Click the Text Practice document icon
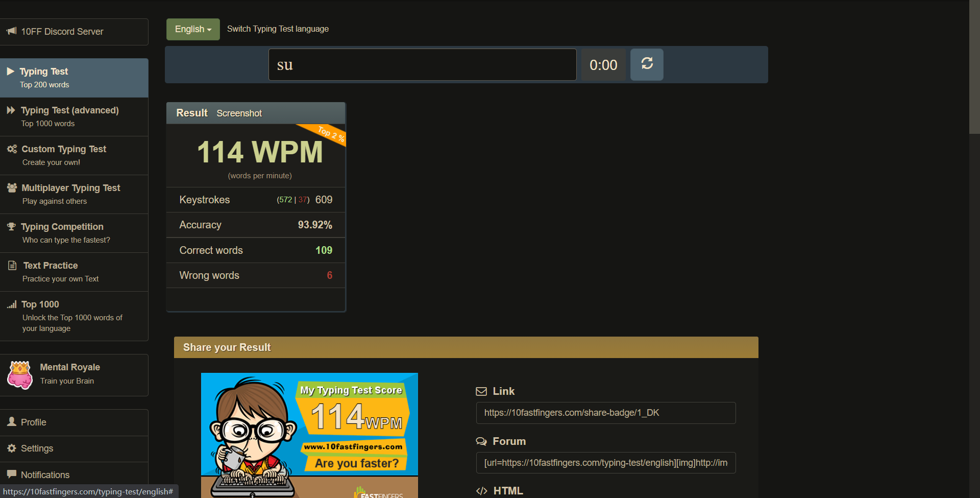The height and width of the screenshot is (498, 980). click(x=12, y=266)
